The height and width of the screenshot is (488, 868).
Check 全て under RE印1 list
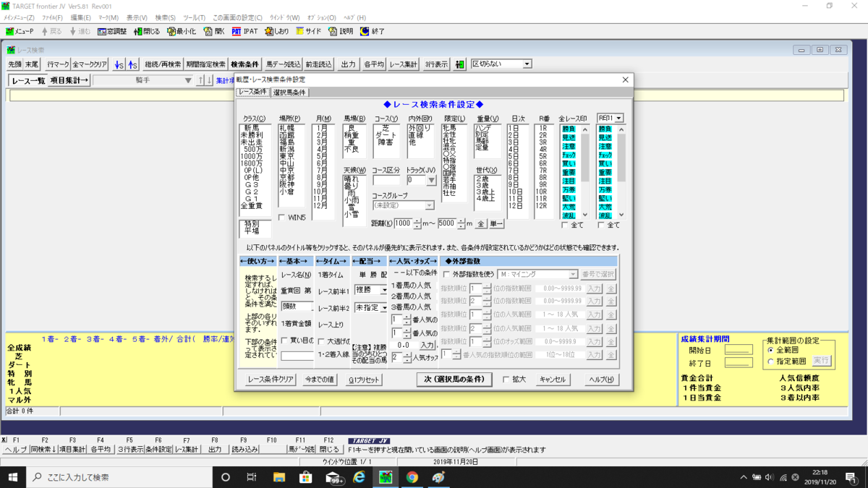click(602, 226)
